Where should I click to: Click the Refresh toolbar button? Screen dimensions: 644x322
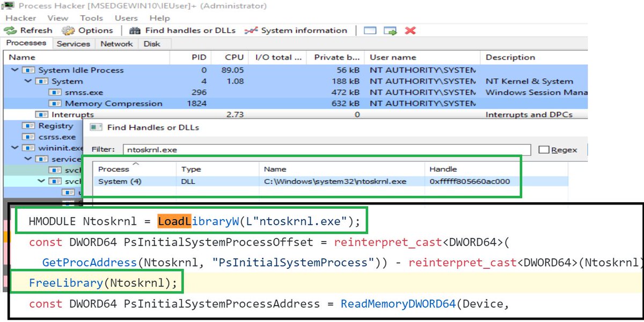click(28, 31)
